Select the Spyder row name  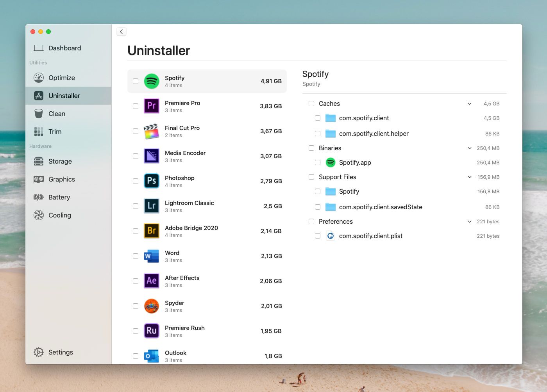tap(174, 303)
